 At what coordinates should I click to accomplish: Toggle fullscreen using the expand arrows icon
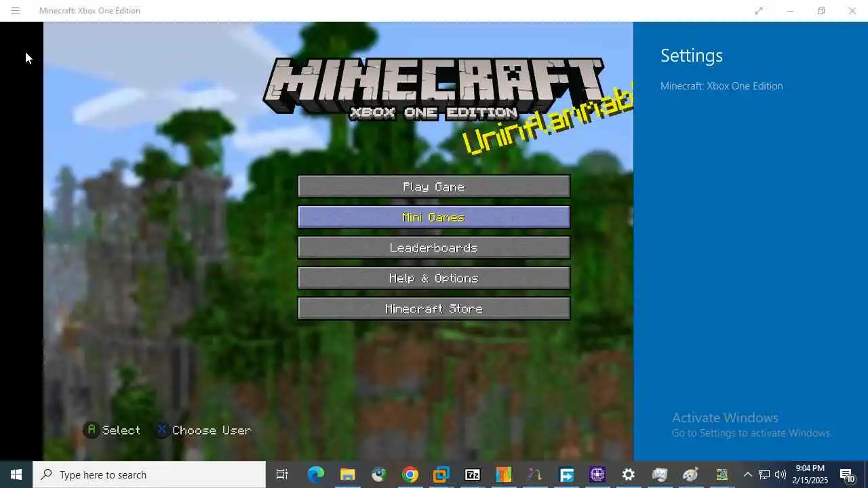point(759,11)
